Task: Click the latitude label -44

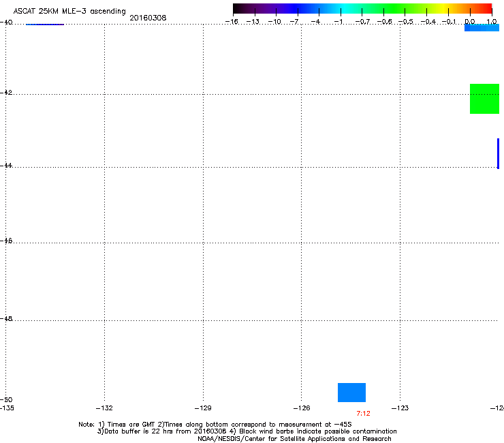Action: coord(6,166)
